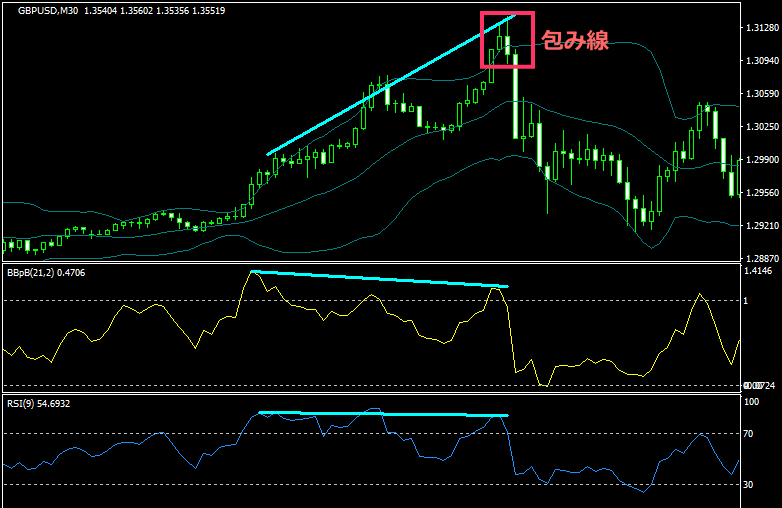Click the level 1 label in BBpB pane
The height and width of the screenshot is (508, 782).
(x=746, y=301)
